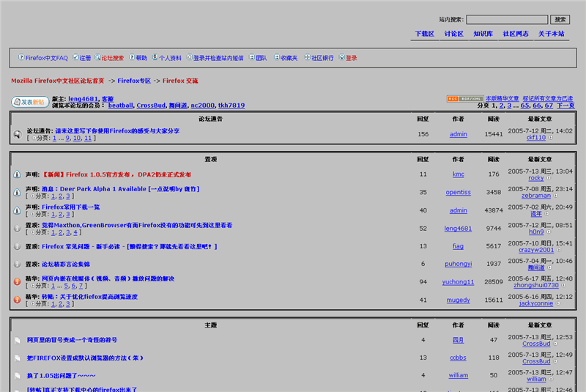This screenshot has height=392, width=586.
Task: Click the 注册 register checkmark icon
Action: 75,57
